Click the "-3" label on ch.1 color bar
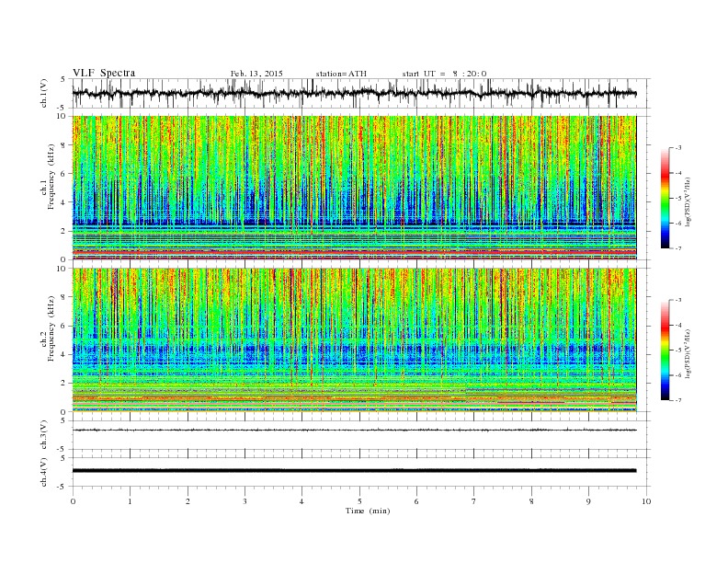 point(678,148)
